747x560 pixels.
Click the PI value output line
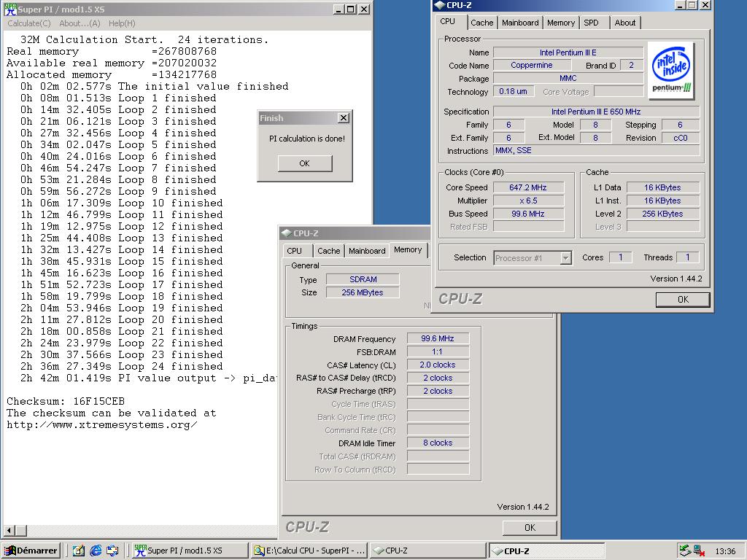coord(149,378)
